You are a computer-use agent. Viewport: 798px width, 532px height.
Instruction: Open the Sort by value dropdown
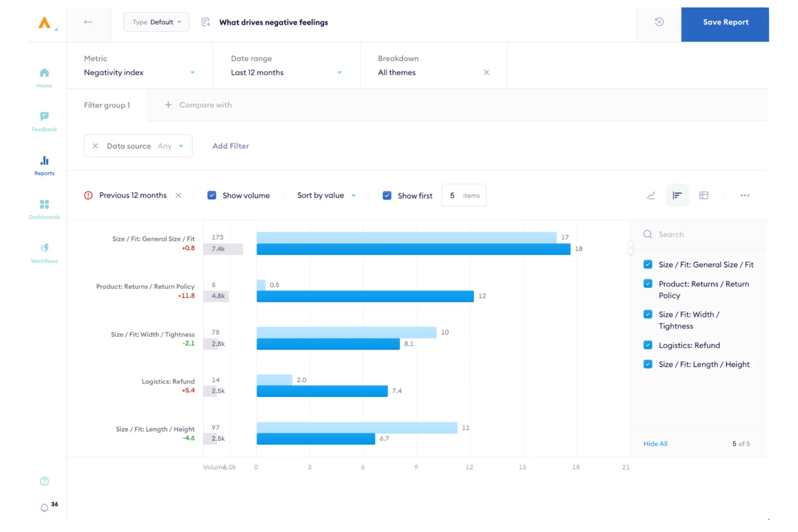point(325,195)
